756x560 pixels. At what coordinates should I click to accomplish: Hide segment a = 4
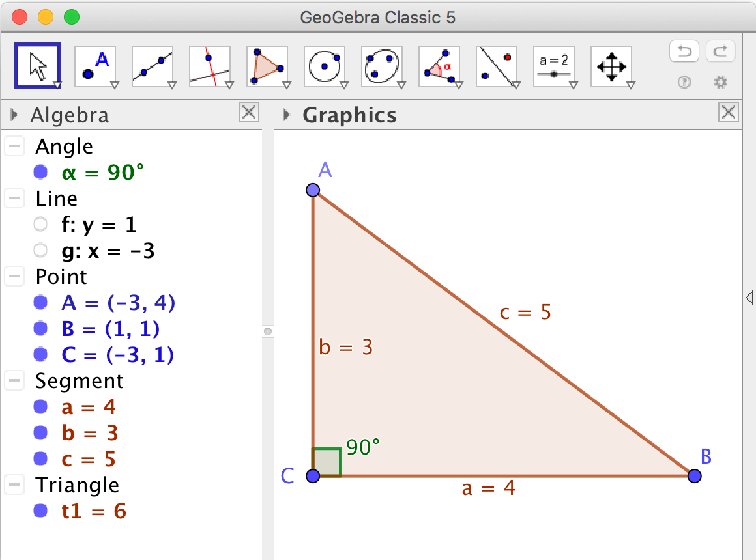(x=40, y=406)
